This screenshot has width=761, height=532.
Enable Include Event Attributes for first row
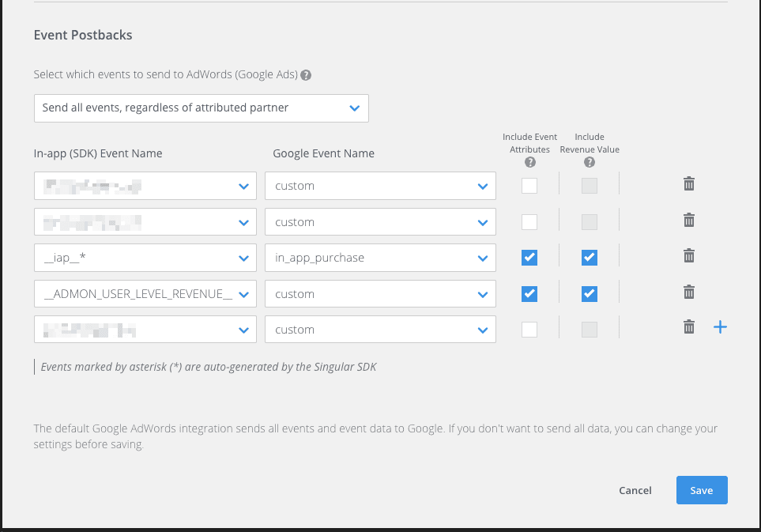(529, 186)
